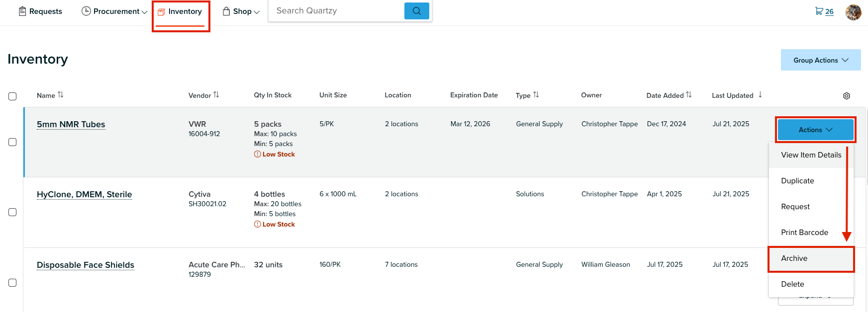Sort by Vendor column arrows
This screenshot has height=312, width=868.
point(216,95)
